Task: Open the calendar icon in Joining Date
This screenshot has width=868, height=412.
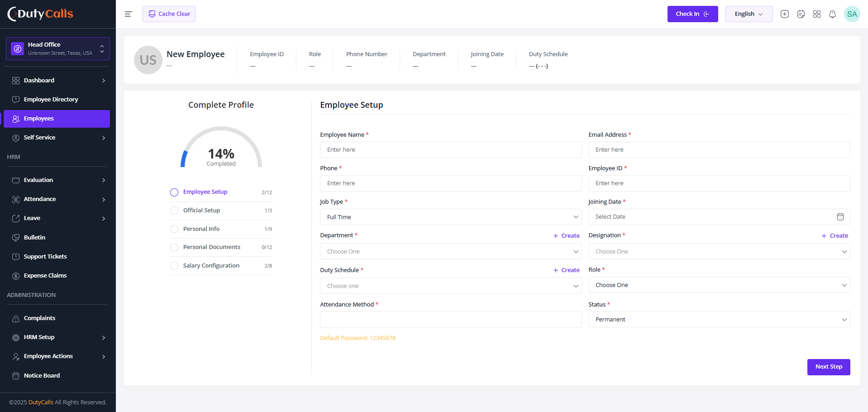Action: point(840,217)
